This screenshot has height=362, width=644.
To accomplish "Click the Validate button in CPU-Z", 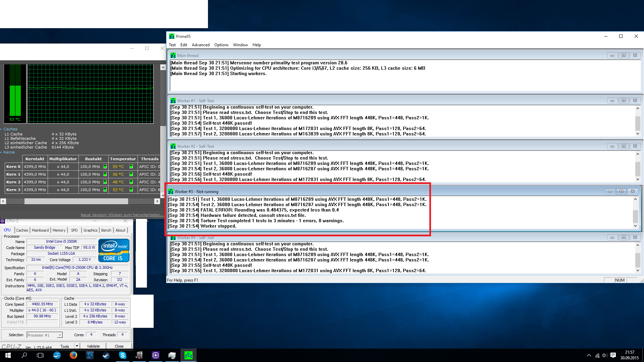I will click(93, 346).
